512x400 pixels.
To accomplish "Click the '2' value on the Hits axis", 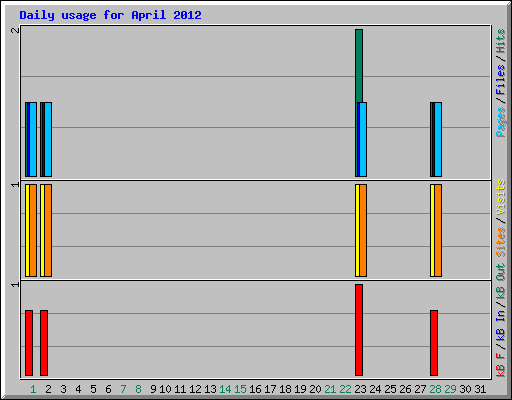I will (x=15, y=30).
